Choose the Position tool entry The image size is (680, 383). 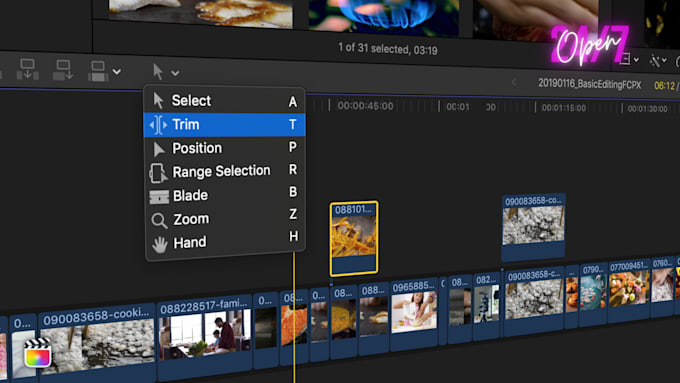224,148
